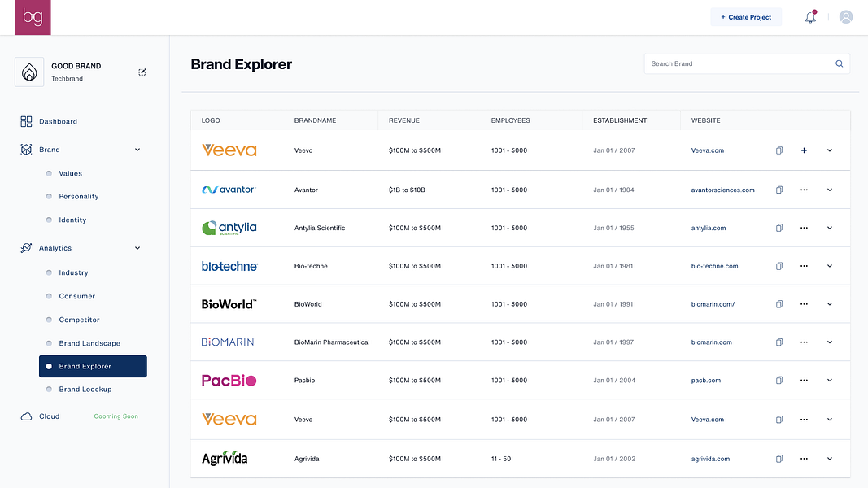
Task: Click the plus icon on the first Veeva row
Action: tap(804, 150)
